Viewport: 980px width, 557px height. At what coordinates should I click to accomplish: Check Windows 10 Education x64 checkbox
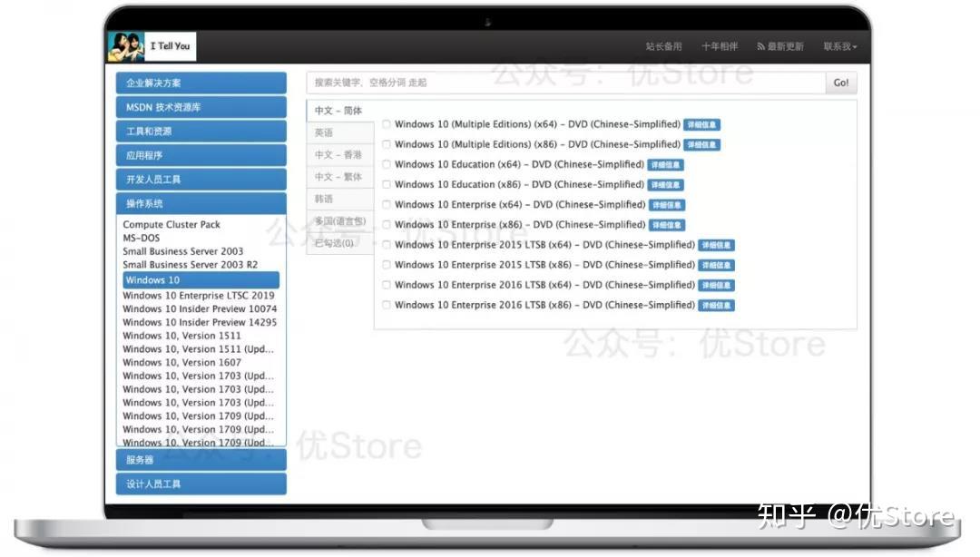[387, 164]
